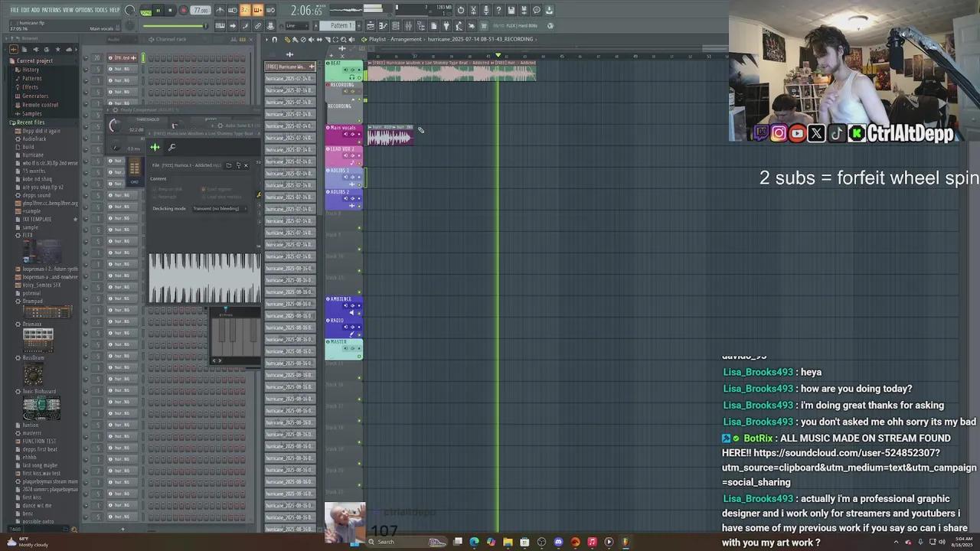Click the 2:06 song time display
The image size is (980, 551).
306,11
